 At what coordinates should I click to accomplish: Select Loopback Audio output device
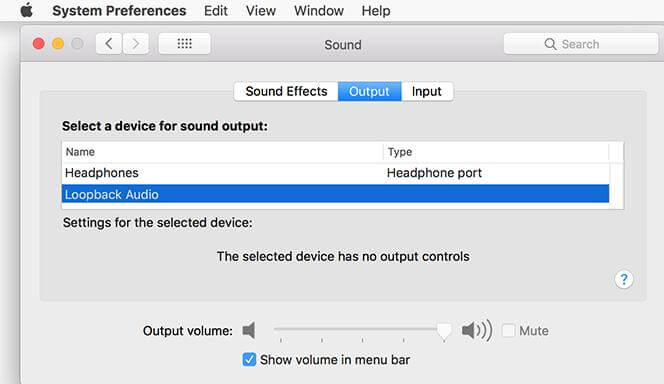pyautogui.click(x=335, y=194)
